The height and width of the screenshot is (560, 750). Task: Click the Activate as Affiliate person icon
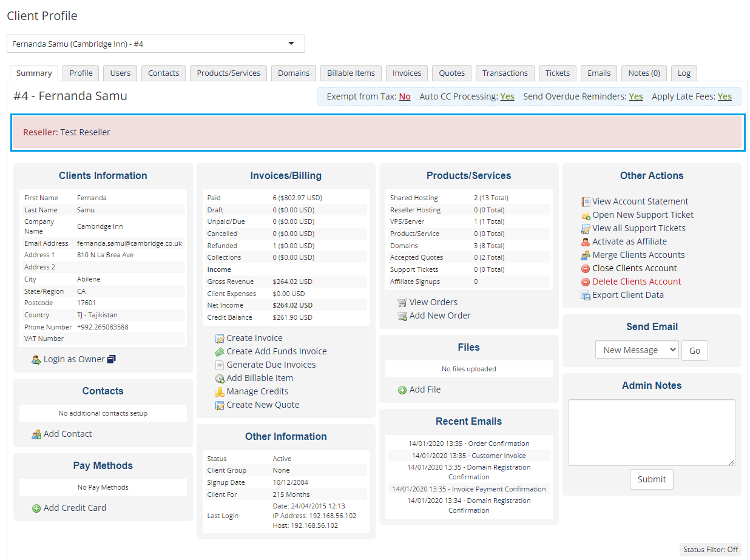click(586, 242)
